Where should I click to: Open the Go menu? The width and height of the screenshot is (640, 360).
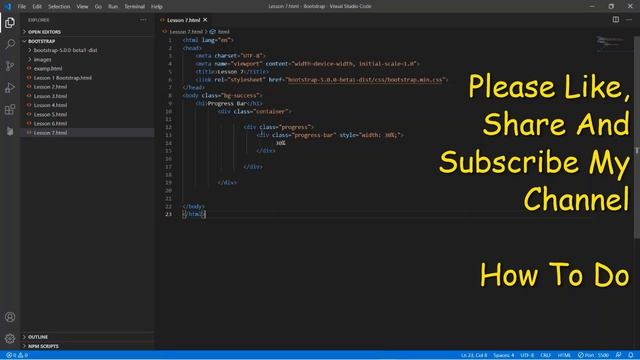tap(98, 7)
